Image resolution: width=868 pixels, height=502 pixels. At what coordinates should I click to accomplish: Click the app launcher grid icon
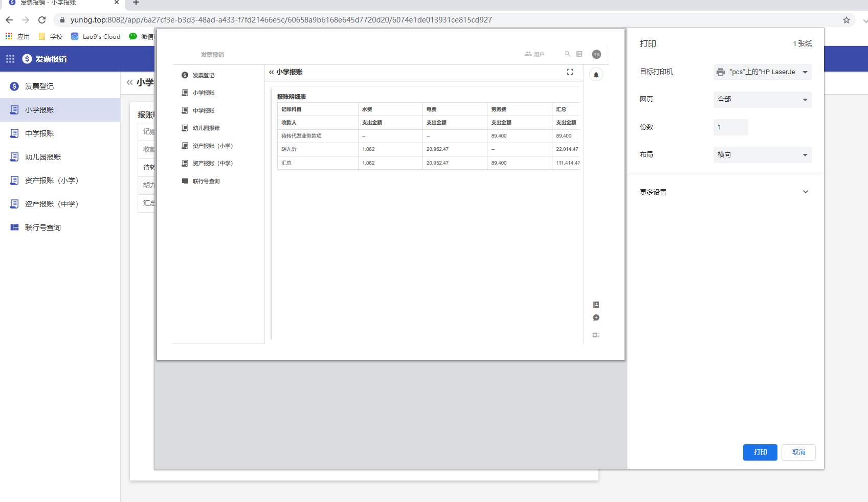pyautogui.click(x=10, y=59)
